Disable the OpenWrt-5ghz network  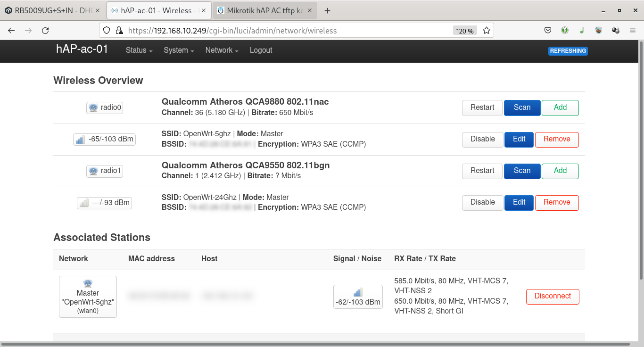pyautogui.click(x=482, y=139)
